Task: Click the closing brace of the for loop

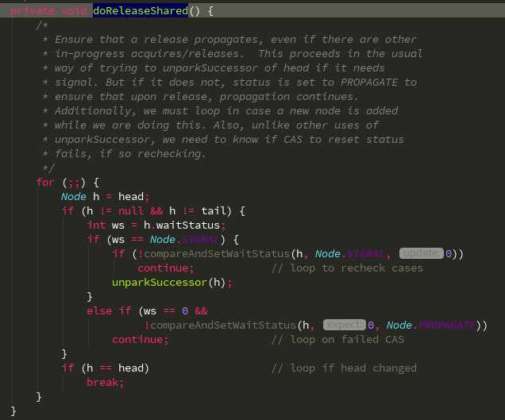Action: click(x=39, y=396)
